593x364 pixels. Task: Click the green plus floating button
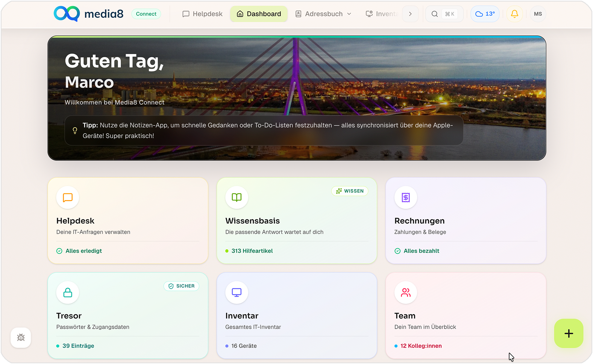569,334
